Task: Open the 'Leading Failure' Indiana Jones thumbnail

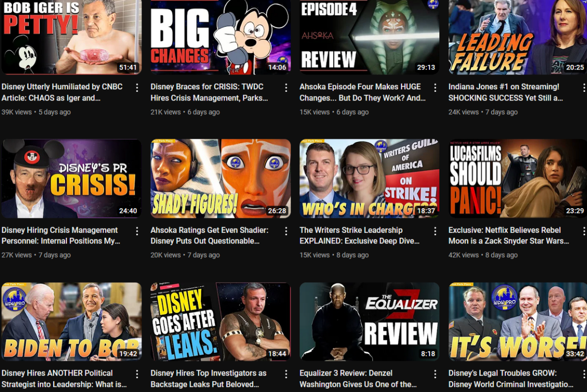Action: (518, 36)
